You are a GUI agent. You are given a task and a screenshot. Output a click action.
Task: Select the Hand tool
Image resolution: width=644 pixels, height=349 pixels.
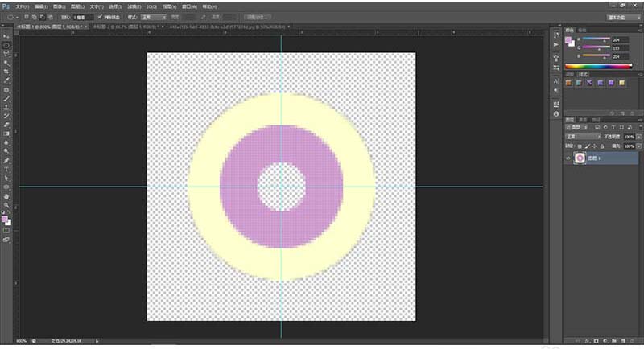click(6, 196)
